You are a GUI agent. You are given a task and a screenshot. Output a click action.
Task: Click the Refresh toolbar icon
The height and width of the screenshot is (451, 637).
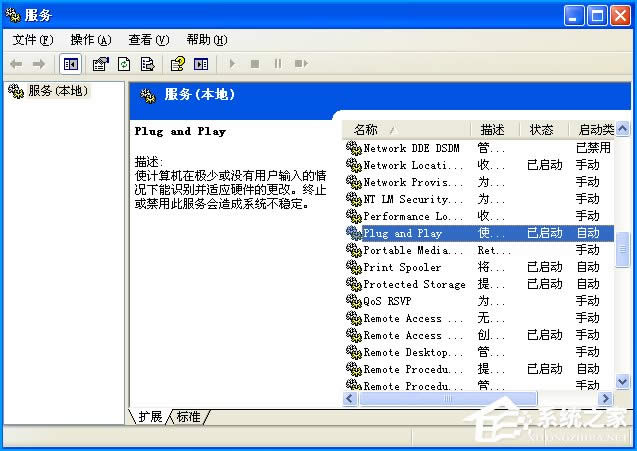coord(124,64)
